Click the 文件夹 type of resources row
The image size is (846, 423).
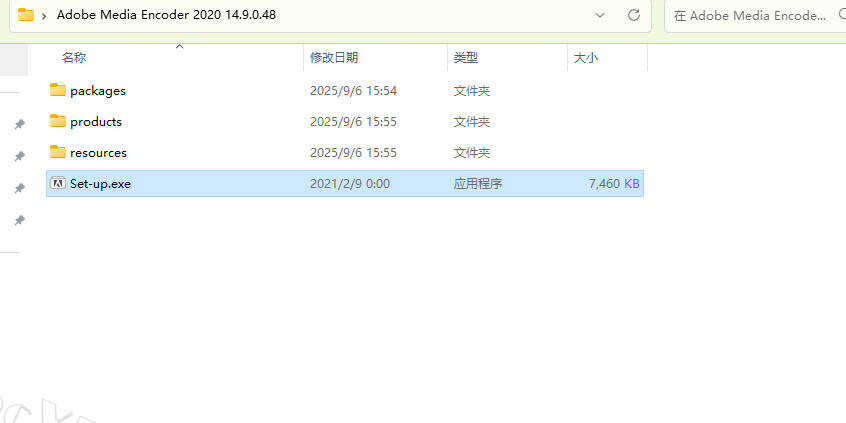(x=472, y=153)
